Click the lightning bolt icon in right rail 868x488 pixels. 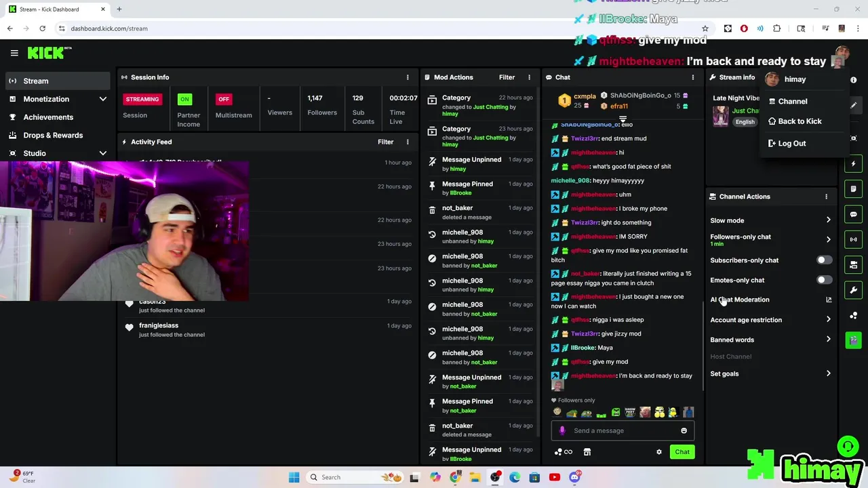coord(854,164)
